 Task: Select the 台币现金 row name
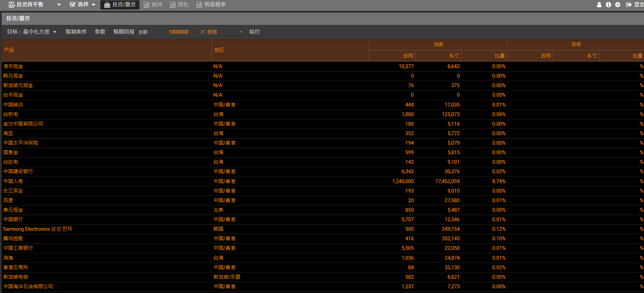coord(13,95)
